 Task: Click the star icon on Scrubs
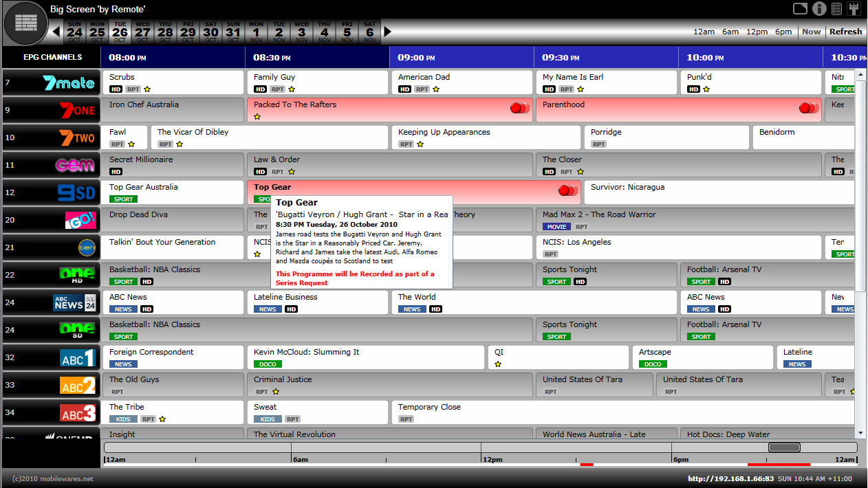tap(147, 89)
